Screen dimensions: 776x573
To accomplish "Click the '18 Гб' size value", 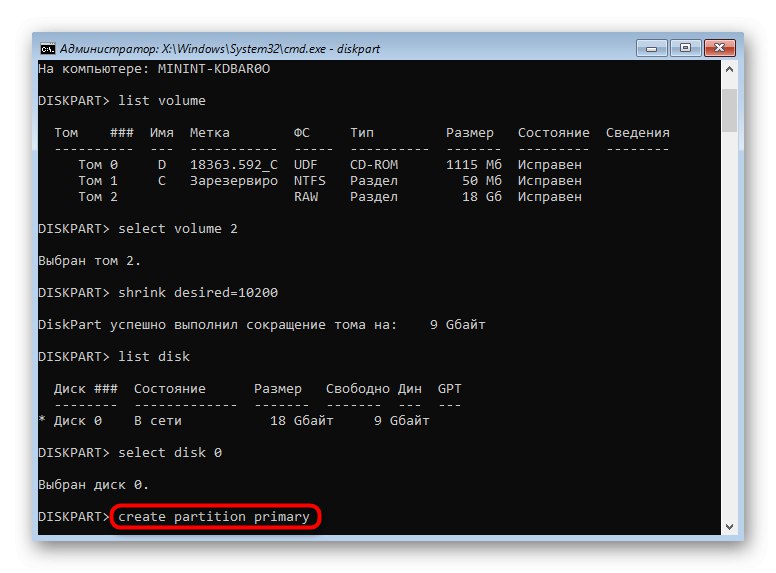I will tap(482, 196).
